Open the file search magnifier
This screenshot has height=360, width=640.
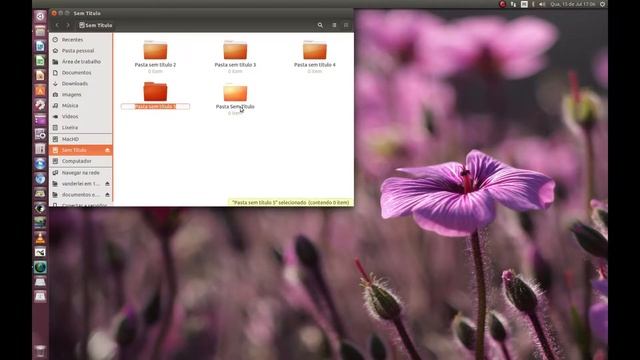point(320,25)
